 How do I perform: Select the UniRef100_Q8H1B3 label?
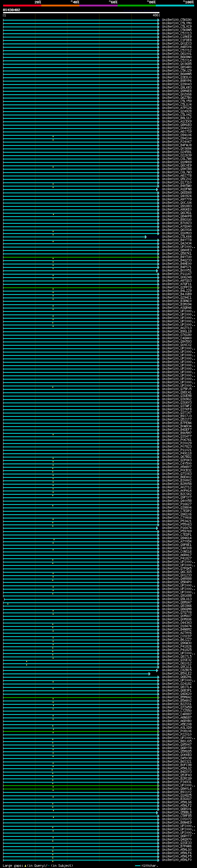tap(177, 125)
